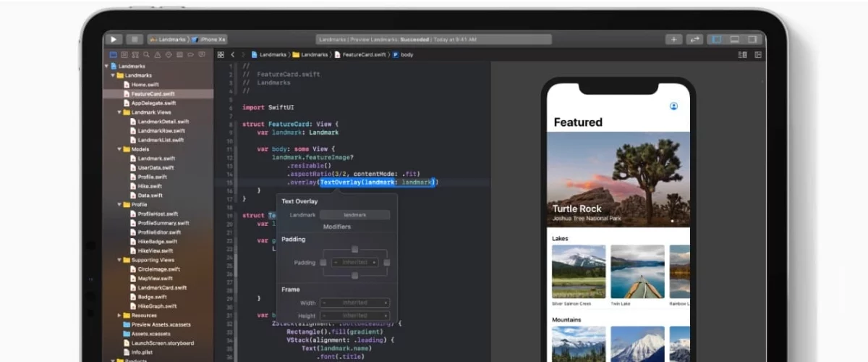Collapse the Landmarks group folder
This screenshot has width=868, height=362.
click(x=113, y=75)
